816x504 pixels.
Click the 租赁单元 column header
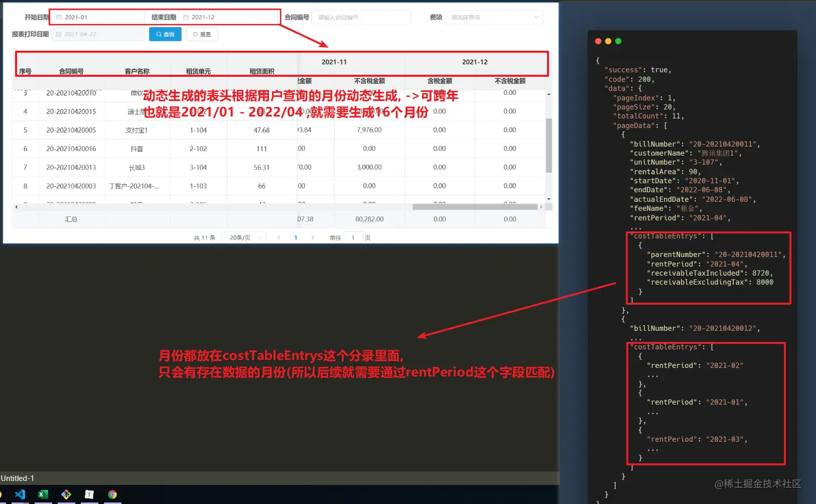pos(199,71)
